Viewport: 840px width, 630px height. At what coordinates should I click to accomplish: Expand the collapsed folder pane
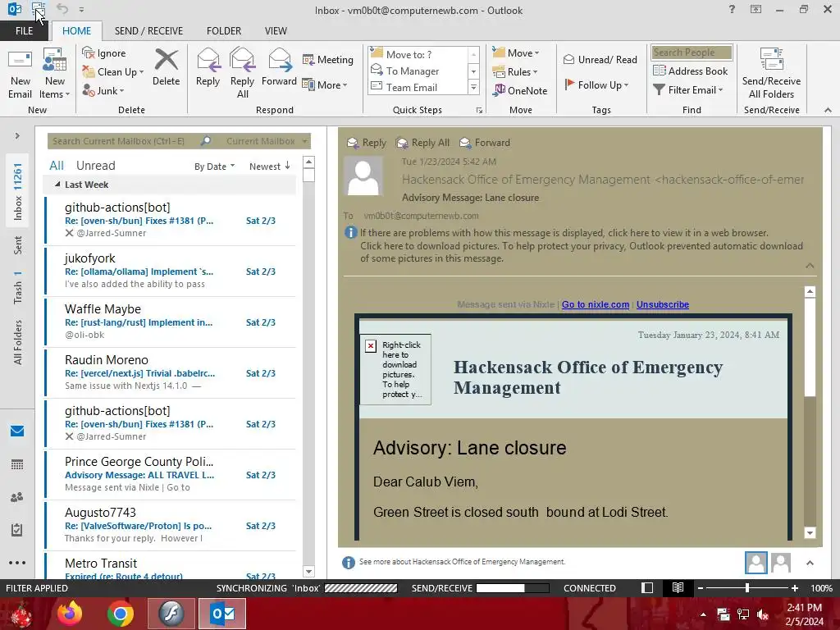click(x=17, y=135)
